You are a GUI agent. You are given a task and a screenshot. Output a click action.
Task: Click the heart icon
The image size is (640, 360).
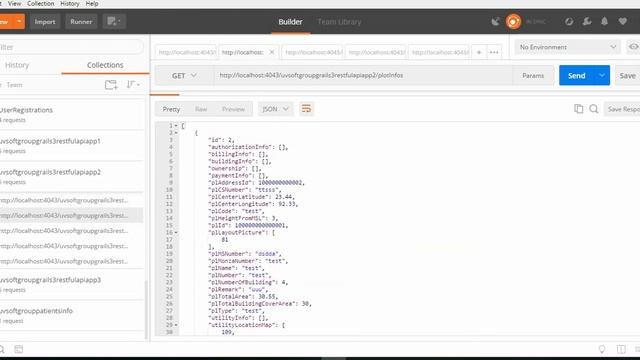pos(622,22)
